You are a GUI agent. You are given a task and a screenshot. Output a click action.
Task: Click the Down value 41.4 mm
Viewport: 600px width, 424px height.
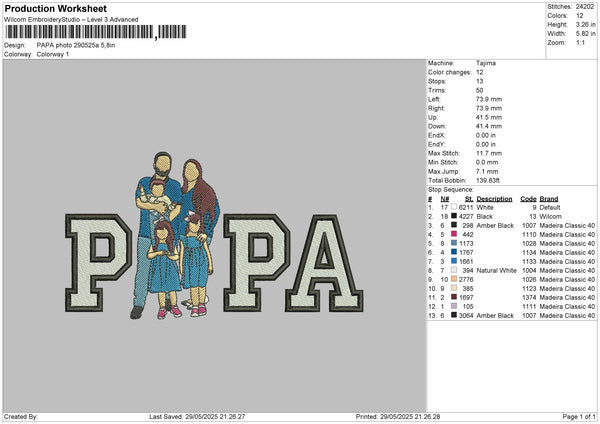(x=489, y=126)
